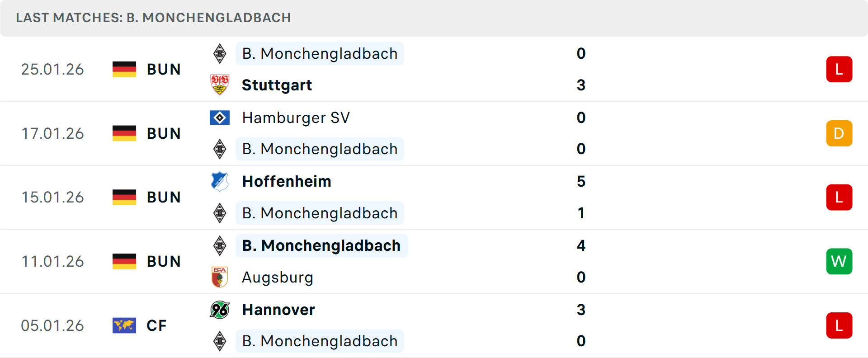868x358 pixels.
Task: Toggle the orange D draw badge
Action: pos(839,133)
